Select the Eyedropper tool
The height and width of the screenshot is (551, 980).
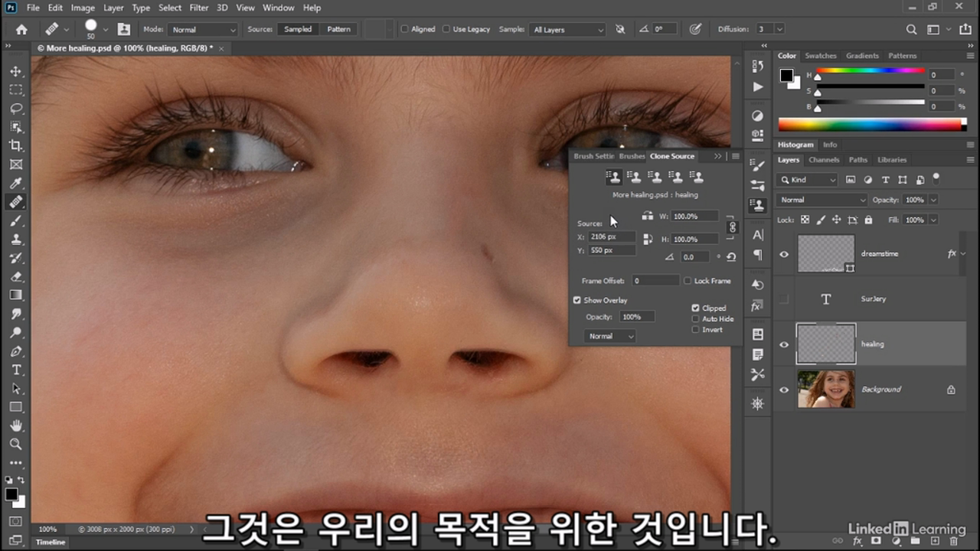pos(16,183)
